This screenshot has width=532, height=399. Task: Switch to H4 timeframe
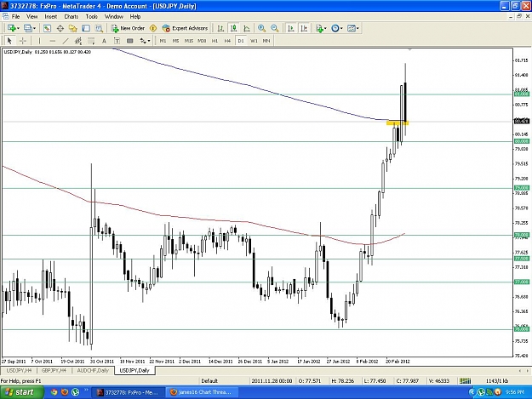click(227, 41)
